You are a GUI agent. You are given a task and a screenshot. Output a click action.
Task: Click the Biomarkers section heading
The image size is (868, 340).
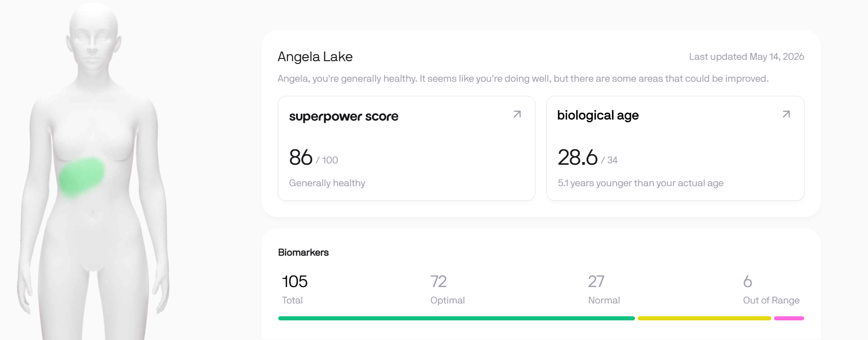point(303,252)
